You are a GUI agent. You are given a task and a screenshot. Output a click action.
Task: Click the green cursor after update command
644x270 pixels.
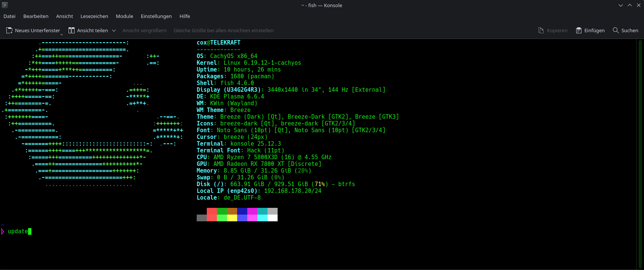point(30,231)
